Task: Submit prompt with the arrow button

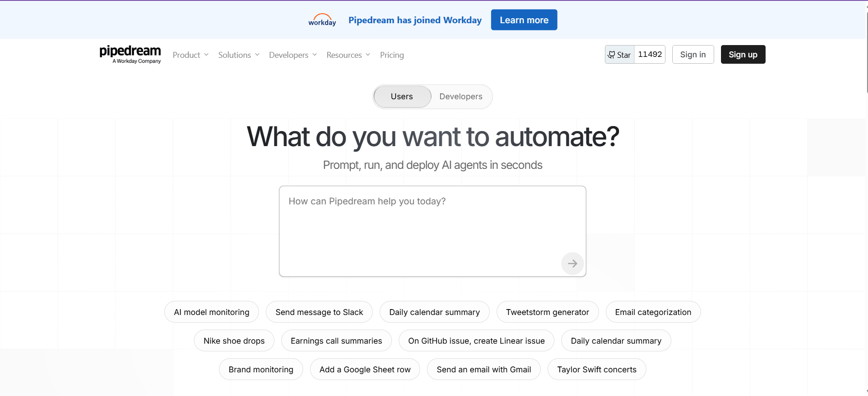Action: click(x=572, y=264)
